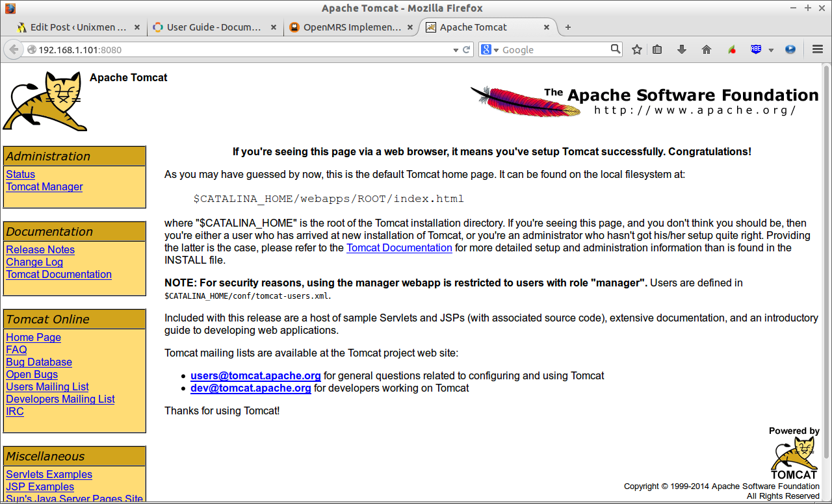Image resolution: width=832 pixels, height=504 pixels.
Task: Click the search magnifier icon
Action: tap(616, 49)
